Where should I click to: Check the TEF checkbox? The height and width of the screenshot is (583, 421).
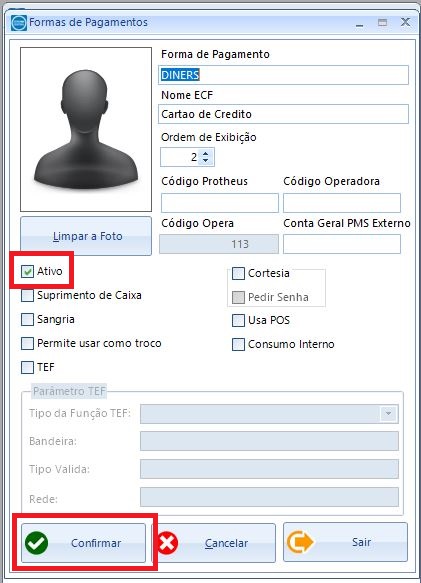click(x=27, y=367)
